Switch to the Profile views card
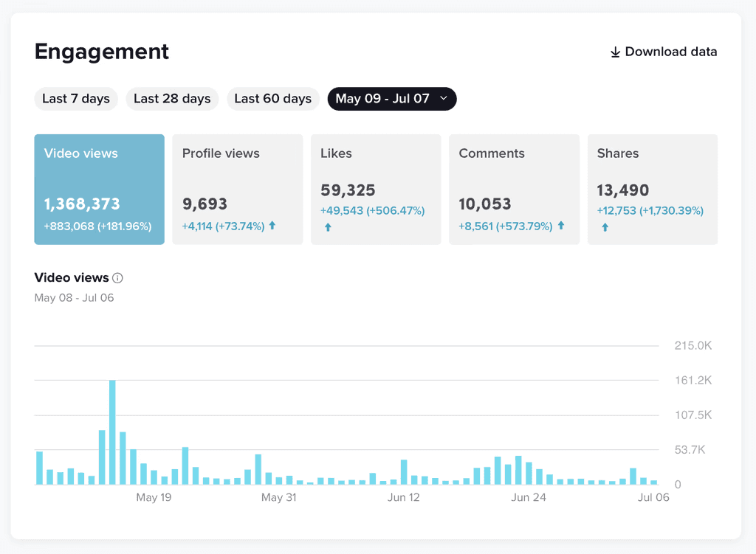756x554 pixels. point(238,190)
